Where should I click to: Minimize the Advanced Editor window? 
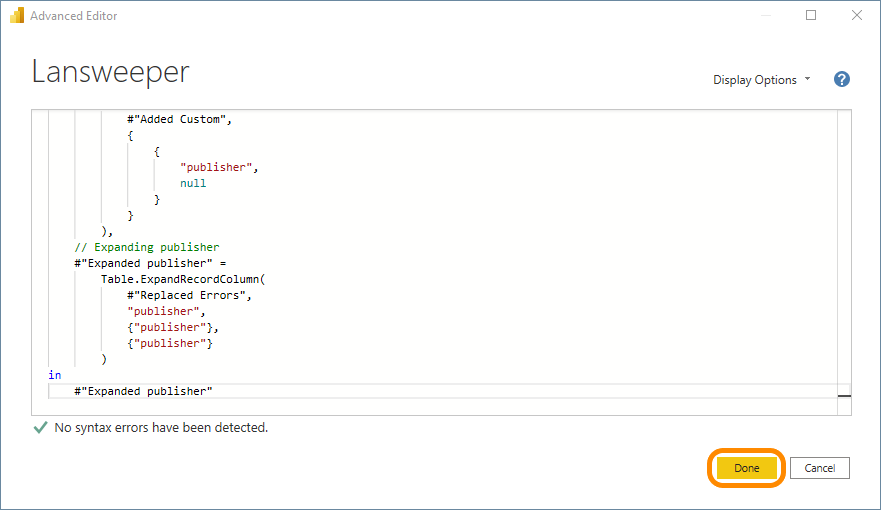tap(765, 16)
